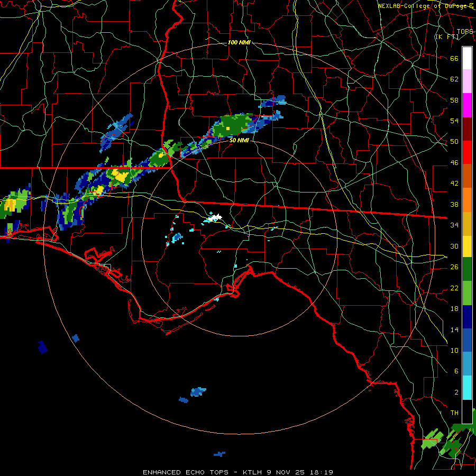Click the TH legend label
This screenshot has width=476, height=476.
(x=454, y=413)
